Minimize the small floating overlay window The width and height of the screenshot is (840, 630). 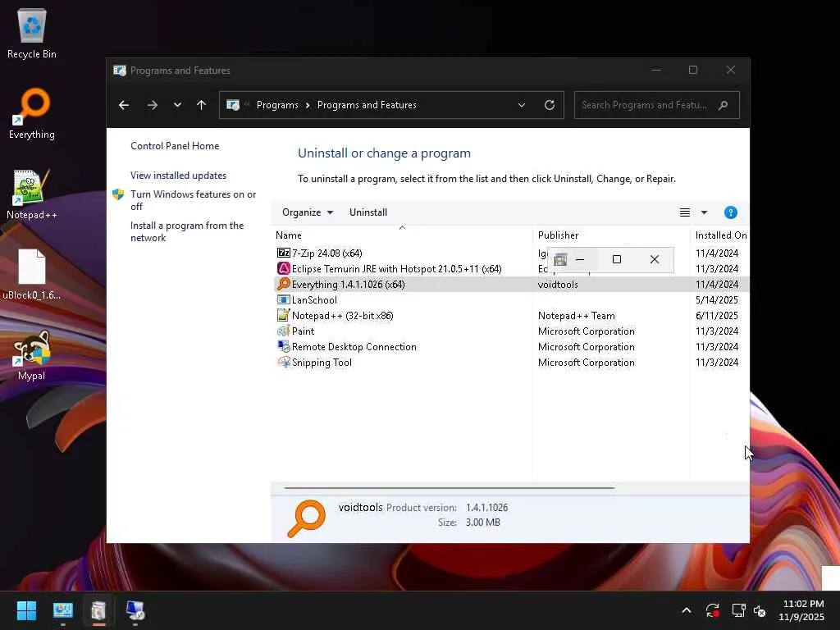580,259
